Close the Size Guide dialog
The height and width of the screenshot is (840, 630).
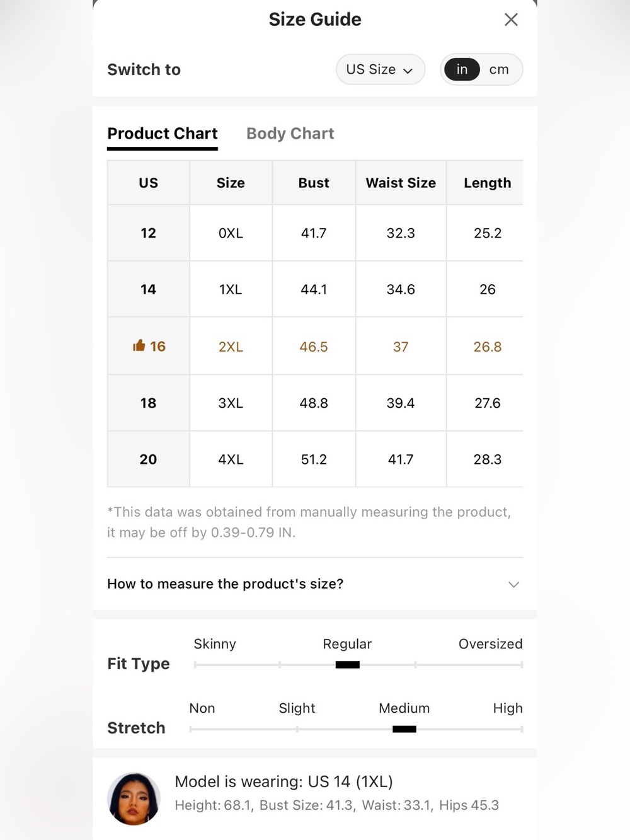coord(511,20)
